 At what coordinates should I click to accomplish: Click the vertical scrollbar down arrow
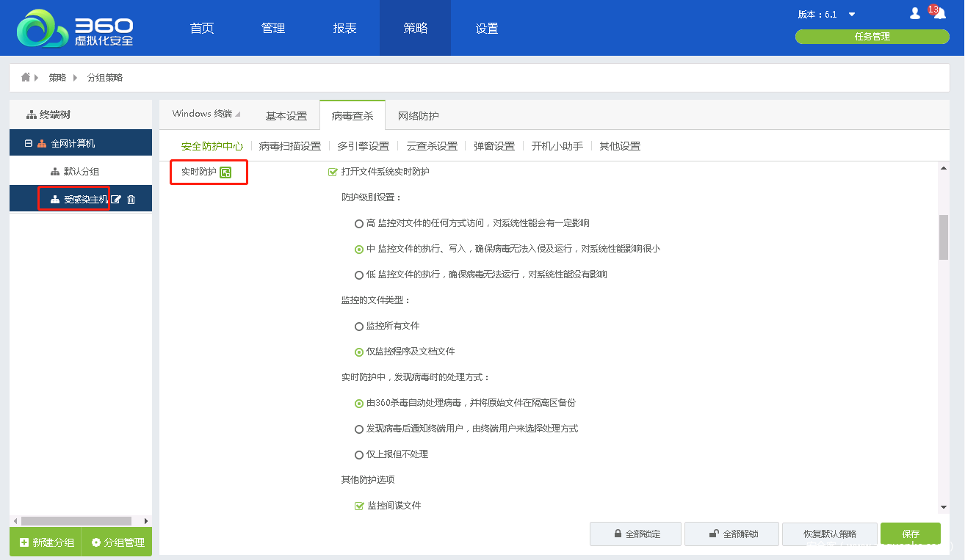pos(943,507)
